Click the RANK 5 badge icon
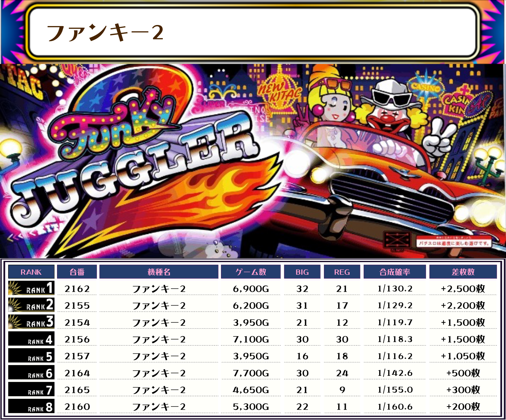506x420 pixels. 31,356
